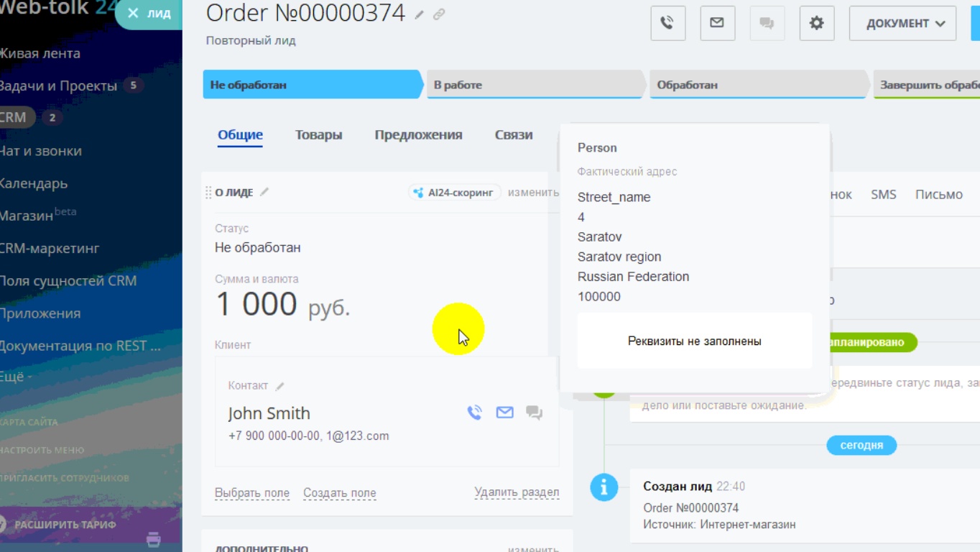Open settings gear icon in header

(x=816, y=23)
